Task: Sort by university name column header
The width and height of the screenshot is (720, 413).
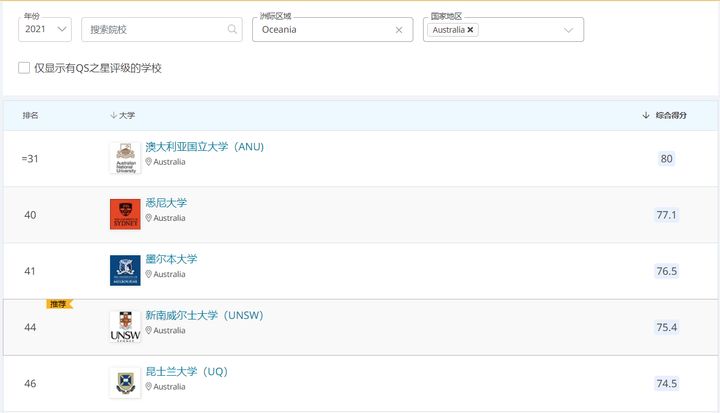Action: pyautogui.click(x=123, y=115)
